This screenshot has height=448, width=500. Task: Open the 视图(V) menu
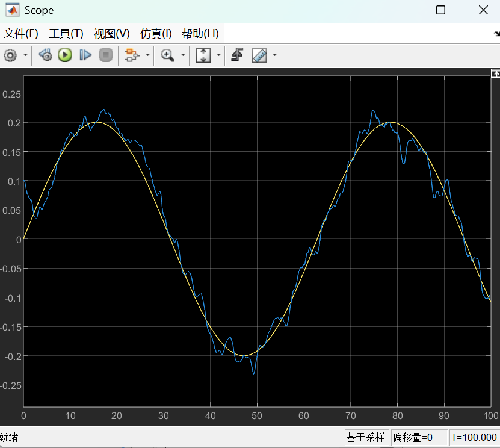(111, 34)
